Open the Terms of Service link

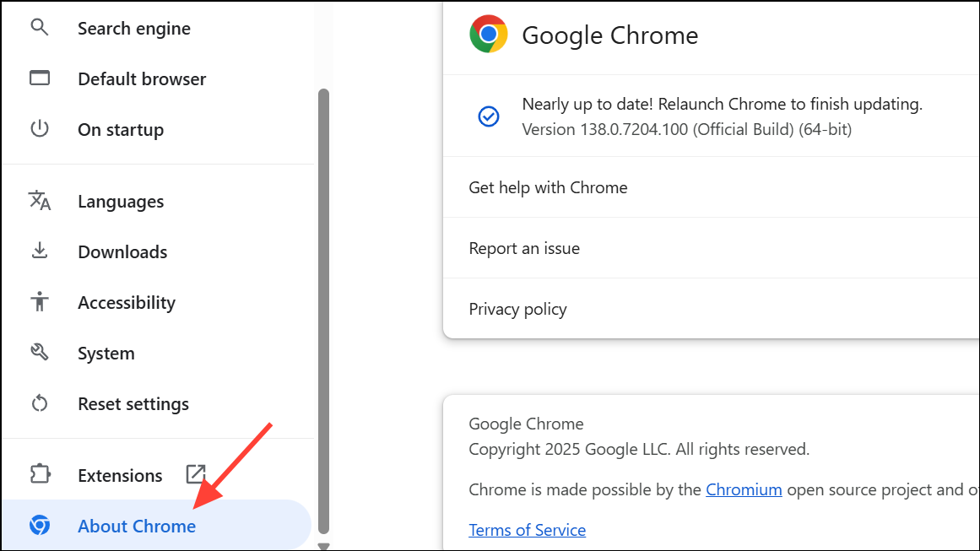pos(527,530)
